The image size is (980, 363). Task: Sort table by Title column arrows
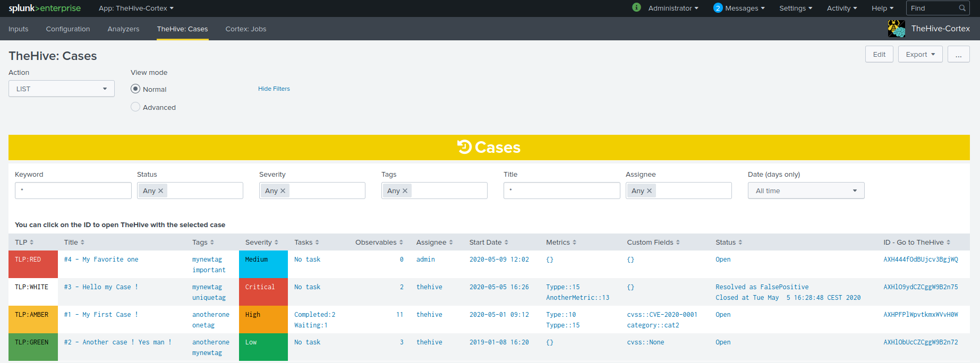tap(82, 242)
